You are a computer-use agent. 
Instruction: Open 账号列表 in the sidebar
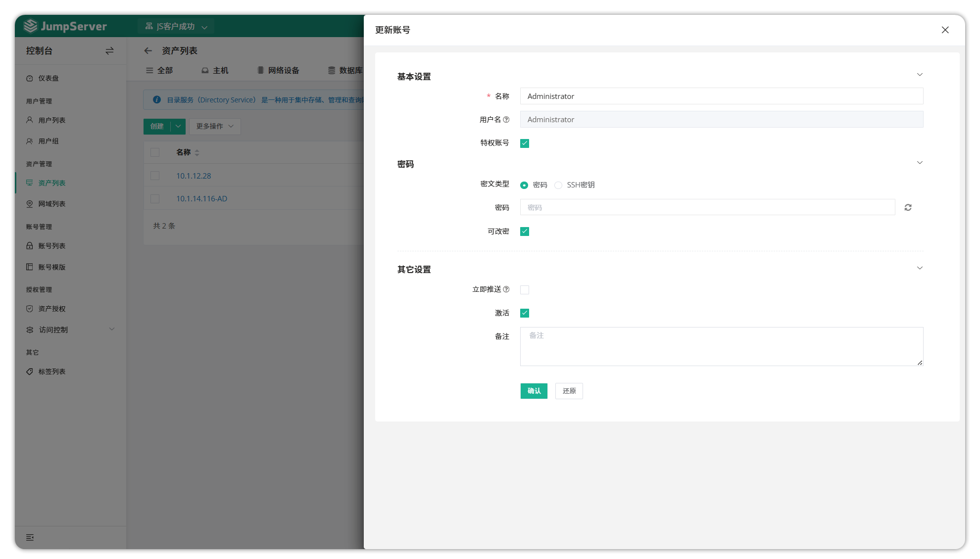pos(51,246)
